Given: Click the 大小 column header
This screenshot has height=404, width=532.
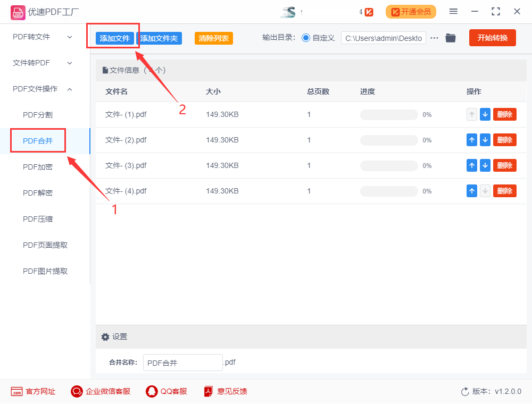Looking at the screenshot, I should tap(213, 91).
